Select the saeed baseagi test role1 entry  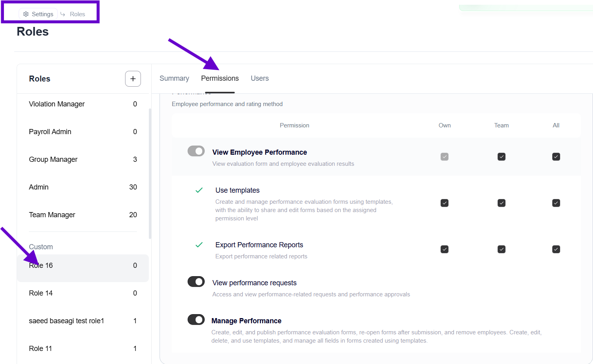[67, 321]
